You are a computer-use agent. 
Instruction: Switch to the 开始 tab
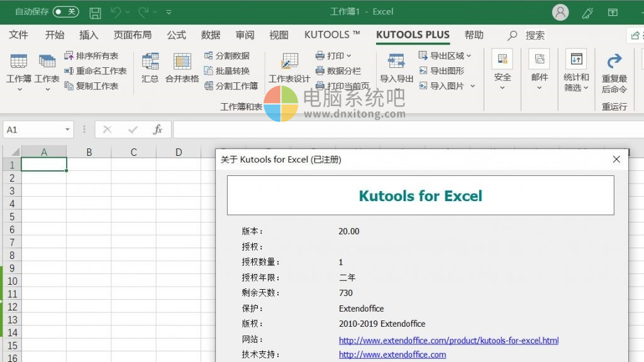(x=55, y=35)
